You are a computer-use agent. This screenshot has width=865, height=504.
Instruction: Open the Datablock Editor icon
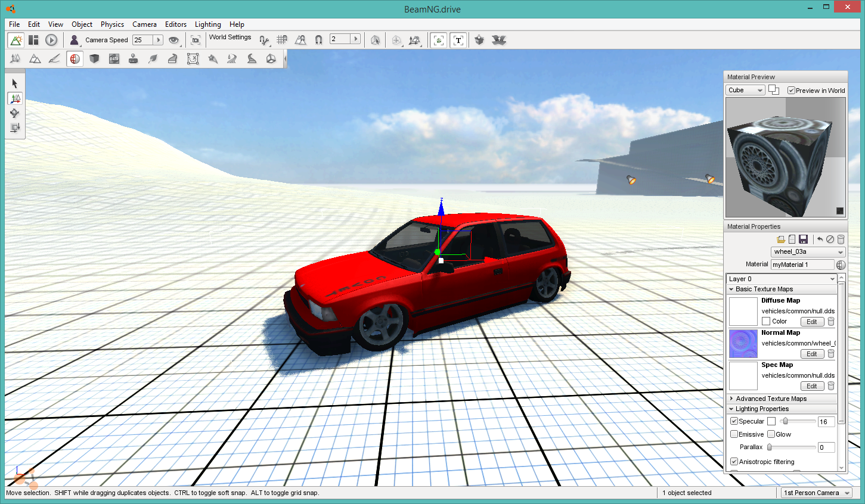[114, 58]
